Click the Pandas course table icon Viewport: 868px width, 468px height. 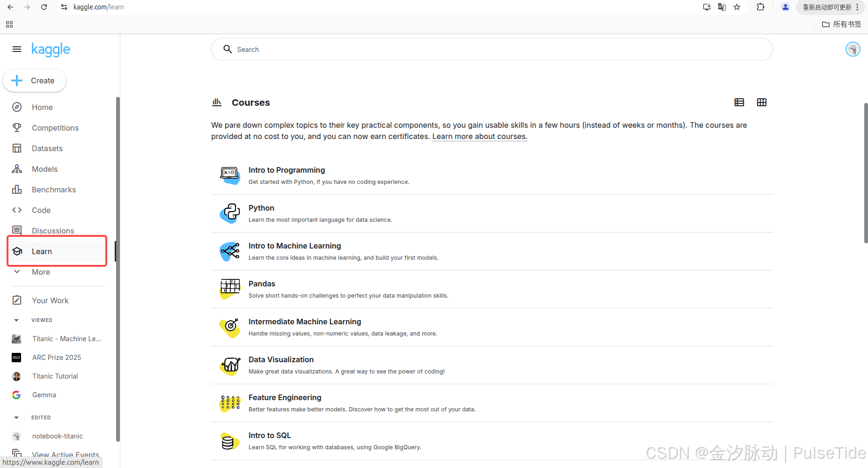230,289
